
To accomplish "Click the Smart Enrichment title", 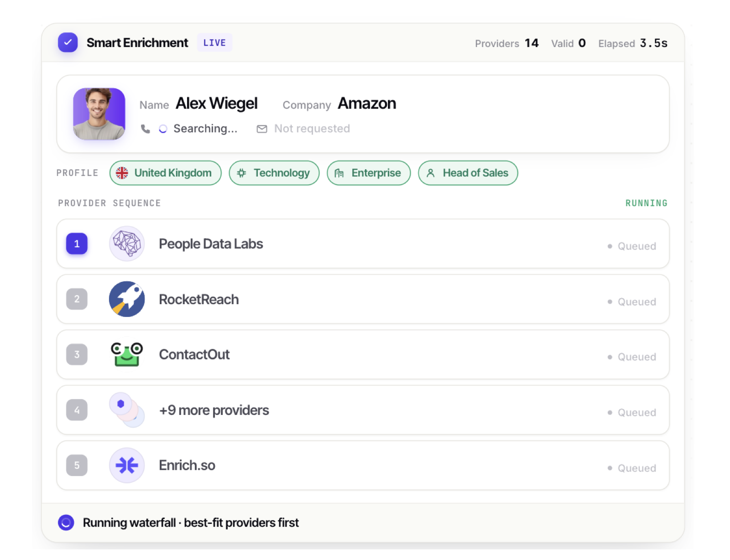I will coord(137,43).
